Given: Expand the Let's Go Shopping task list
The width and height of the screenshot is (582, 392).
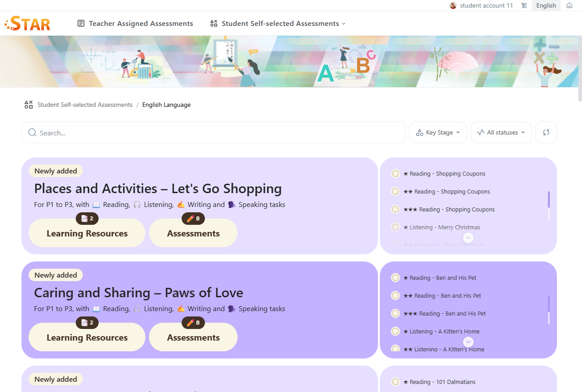Looking at the screenshot, I should (468, 237).
